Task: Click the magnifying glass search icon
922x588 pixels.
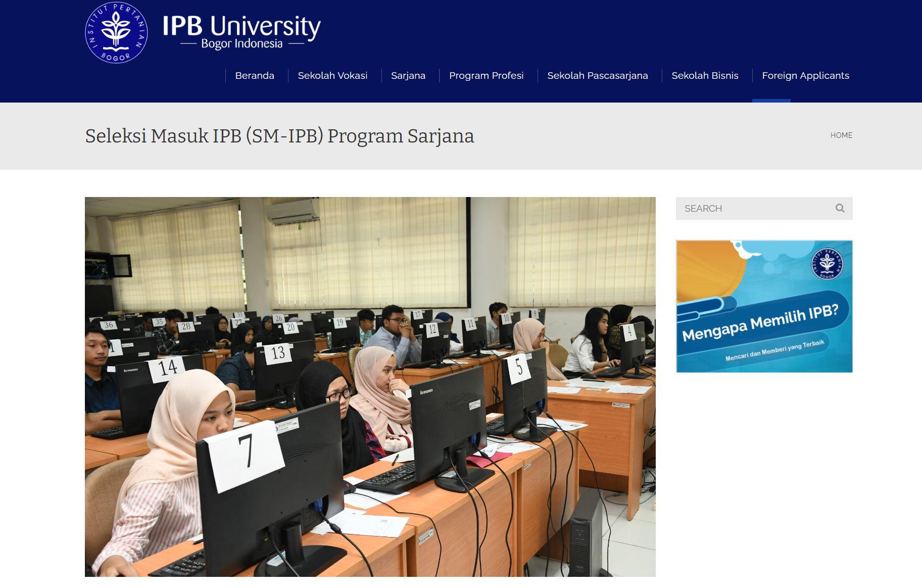Action: tap(840, 208)
